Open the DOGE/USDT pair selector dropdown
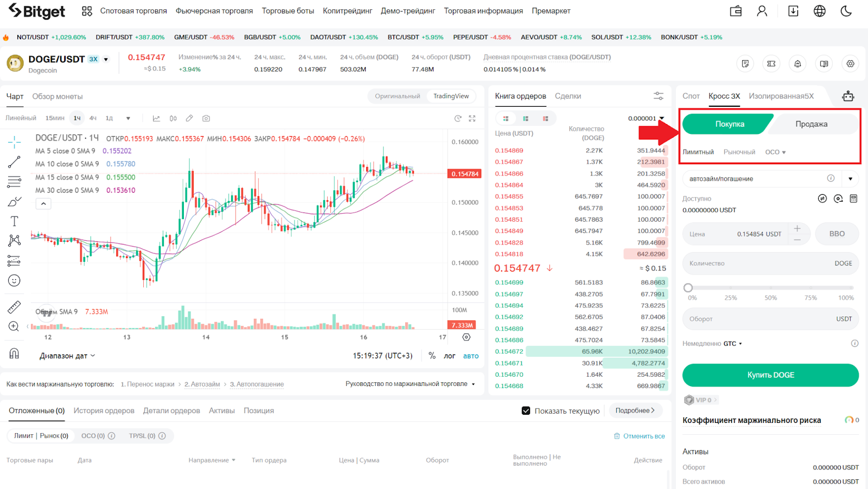This screenshot has height=489, width=868. 106,60
